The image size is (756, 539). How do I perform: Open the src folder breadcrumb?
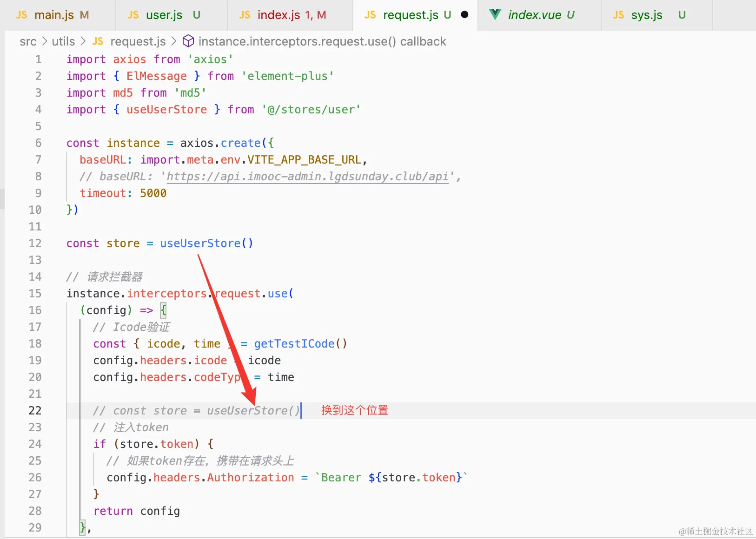click(28, 41)
